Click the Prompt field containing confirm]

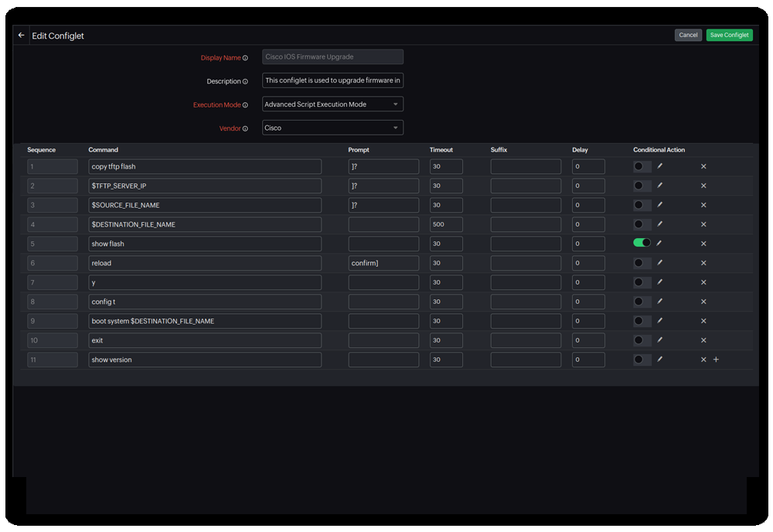[383, 263]
